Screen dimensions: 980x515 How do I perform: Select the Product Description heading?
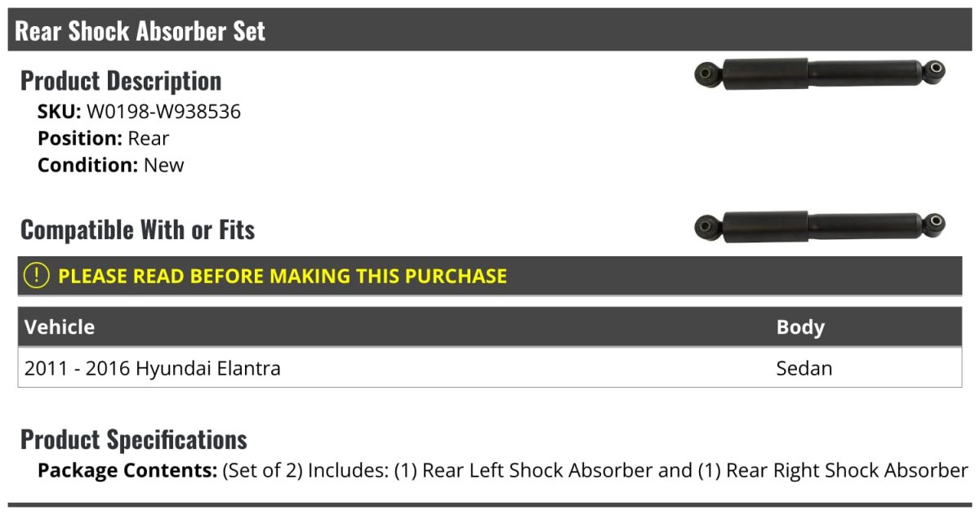(x=121, y=81)
